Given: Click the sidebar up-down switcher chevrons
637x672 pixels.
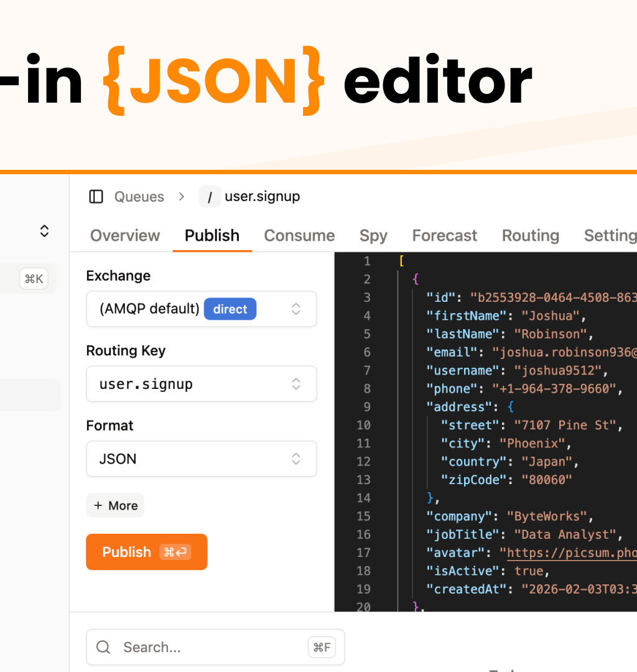Looking at the screenshot, I should point(44,231).
